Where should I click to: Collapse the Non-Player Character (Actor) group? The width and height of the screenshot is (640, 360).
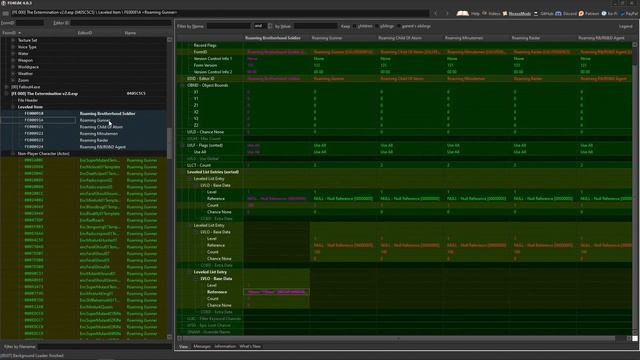(x=13, y=153)
